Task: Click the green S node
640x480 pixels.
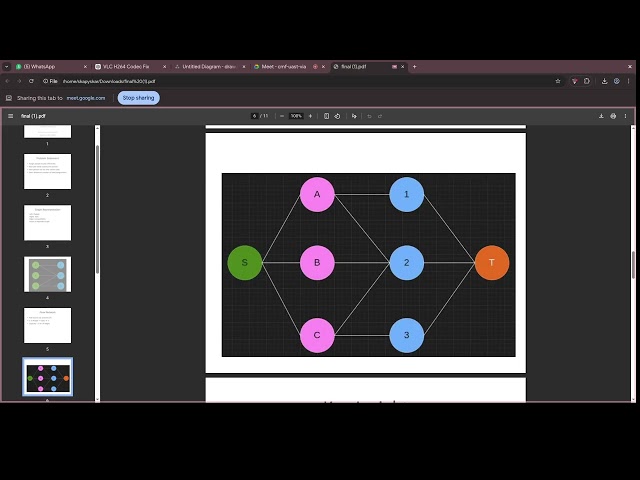Action: click(x=244, y=262)
